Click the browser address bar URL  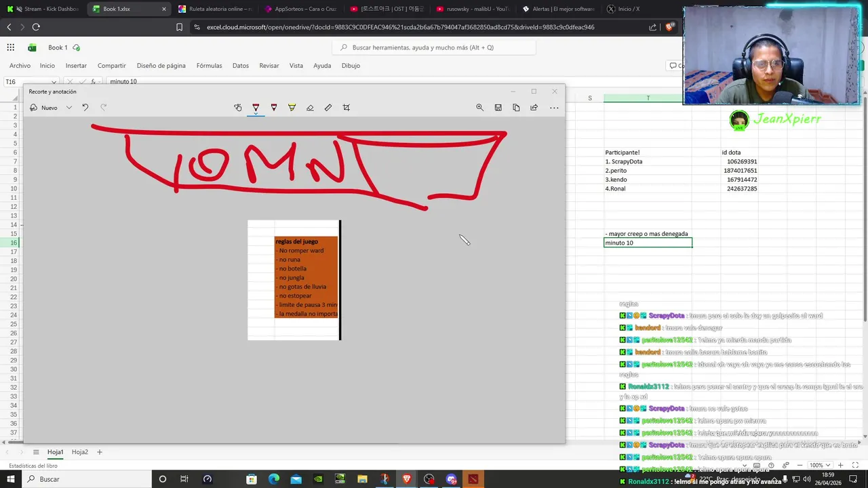coord(400,27)
